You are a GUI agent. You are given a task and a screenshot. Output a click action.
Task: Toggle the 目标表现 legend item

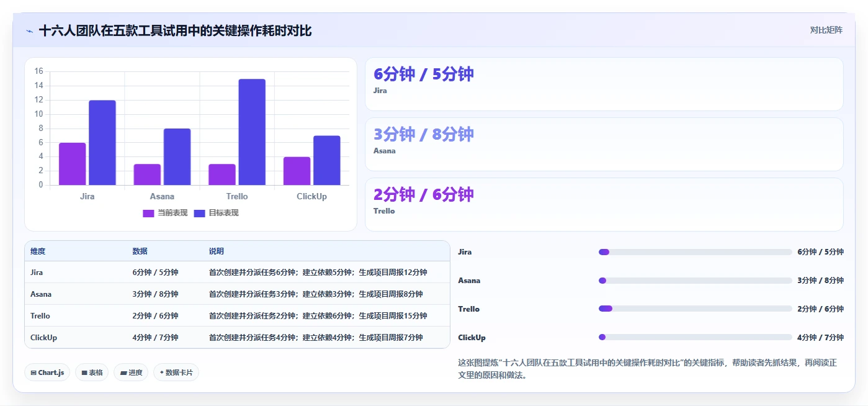click(216, 213)
